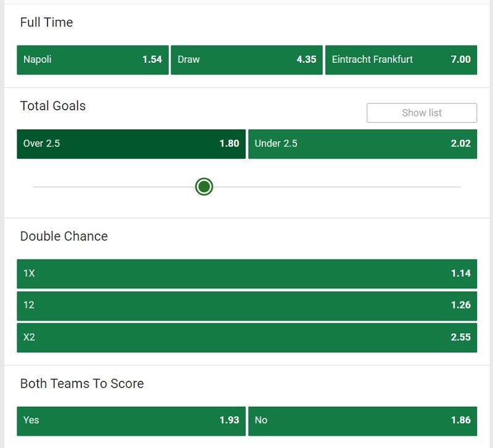This screenshot has width=493, height=448.
Task: Click the 1.86 odds value
Action: click(460, 420)
